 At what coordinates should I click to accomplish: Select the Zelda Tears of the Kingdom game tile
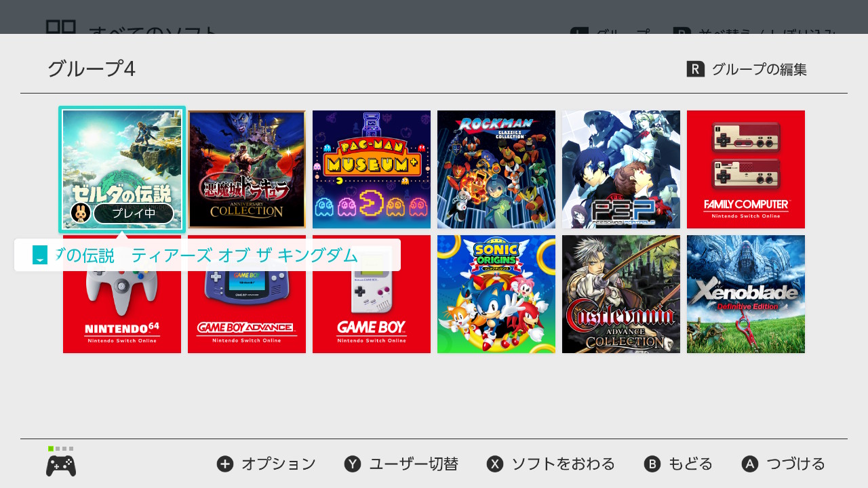(x=122, y=169)
